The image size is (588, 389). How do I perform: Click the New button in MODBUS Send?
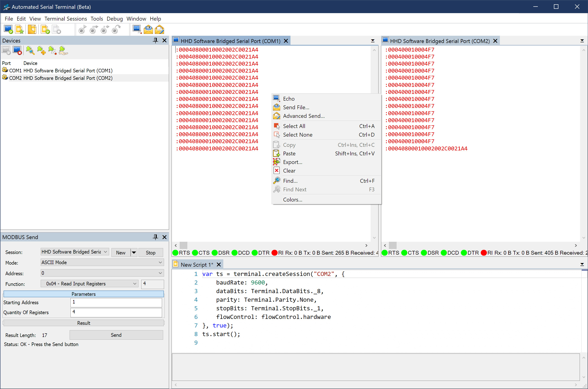(121, 253)
